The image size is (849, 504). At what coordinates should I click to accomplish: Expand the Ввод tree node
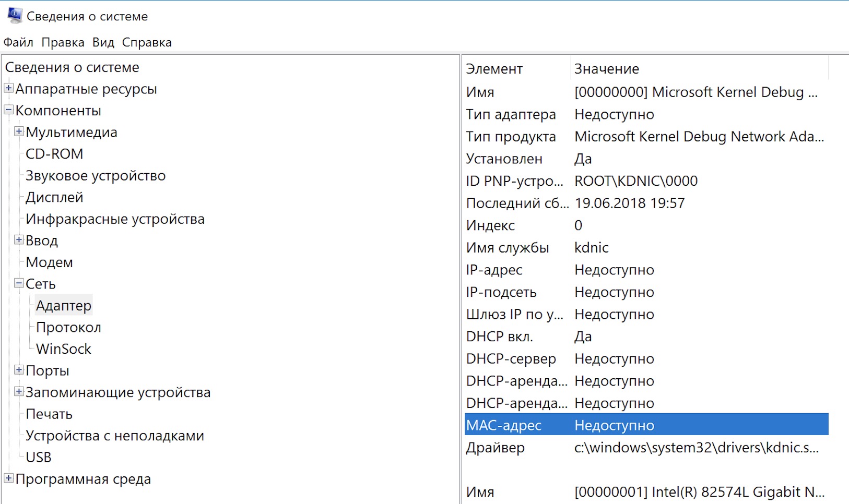(19, 240)
